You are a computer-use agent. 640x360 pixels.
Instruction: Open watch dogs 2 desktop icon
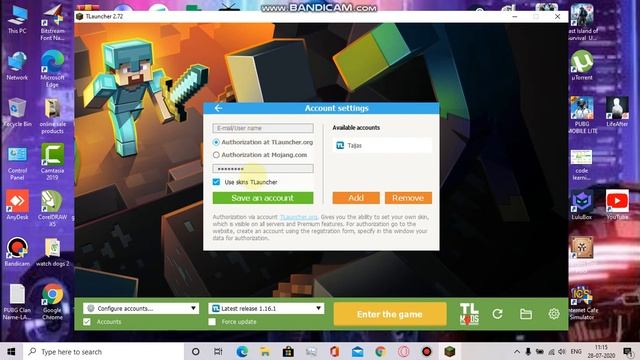click(52, 252)
